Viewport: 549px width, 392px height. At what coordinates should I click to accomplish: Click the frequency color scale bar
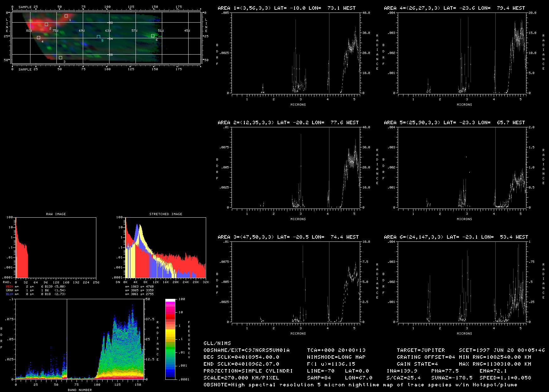click(170, 339)
